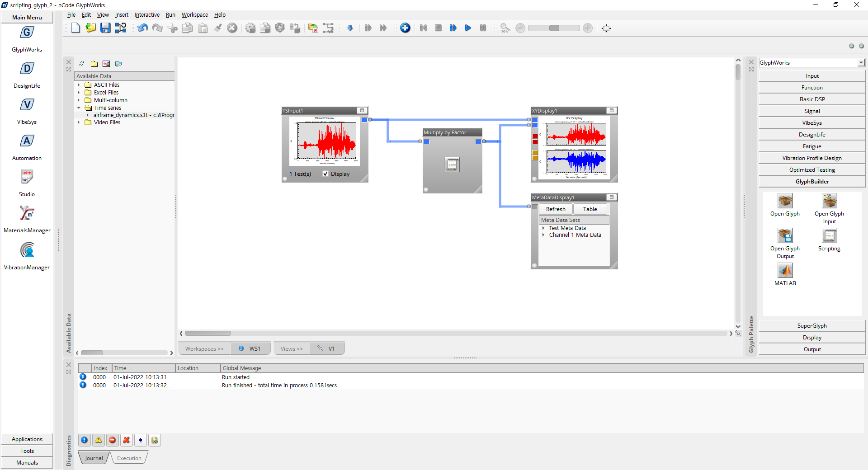Open the Basic DSP palette section
The image size is (868, 470).
tap(812, 99)
